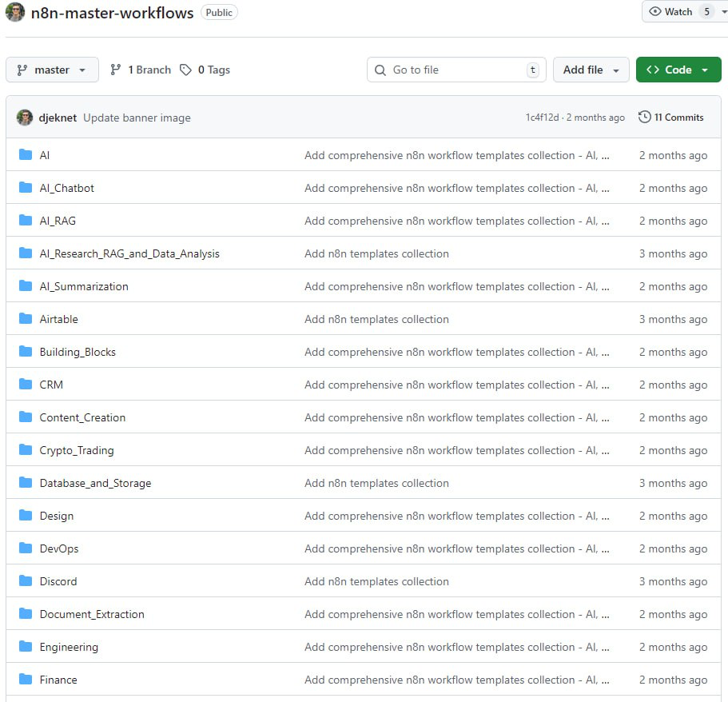Click the AI_Research_RAG_and_Data_Analysis folder icon
The image size is (728, 702).
coord(26,253)
